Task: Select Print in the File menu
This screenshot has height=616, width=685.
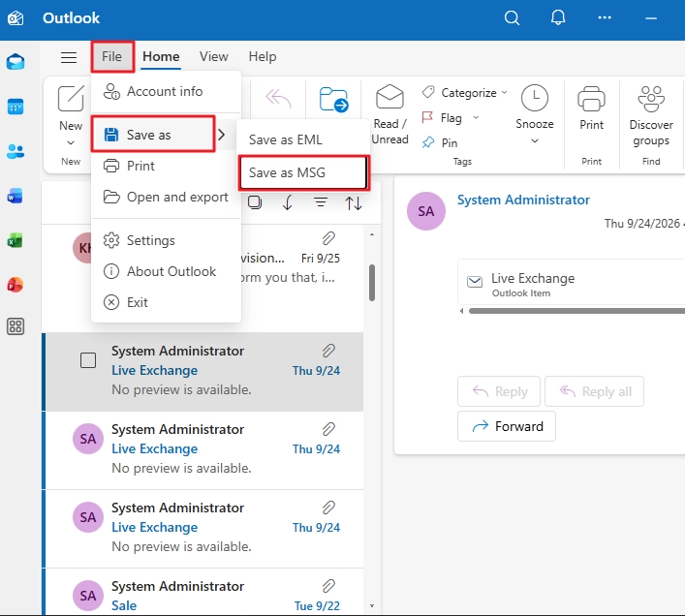Action: point(166,166)
